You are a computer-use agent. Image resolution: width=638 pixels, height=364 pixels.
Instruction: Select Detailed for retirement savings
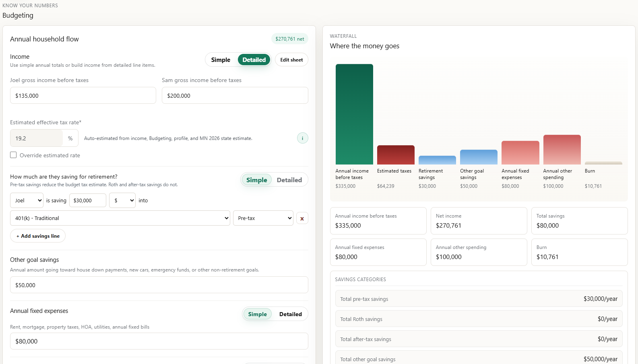coord(289,180)
